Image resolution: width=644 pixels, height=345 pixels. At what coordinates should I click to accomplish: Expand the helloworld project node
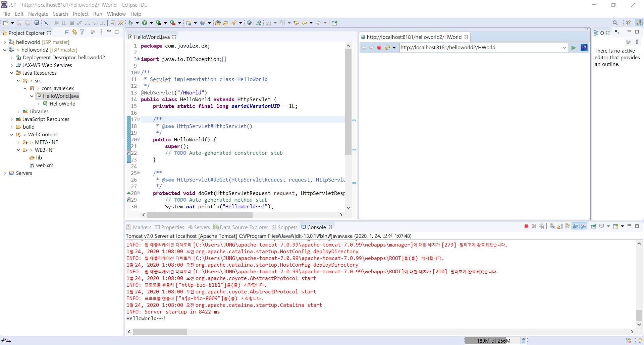pos(5,42)
